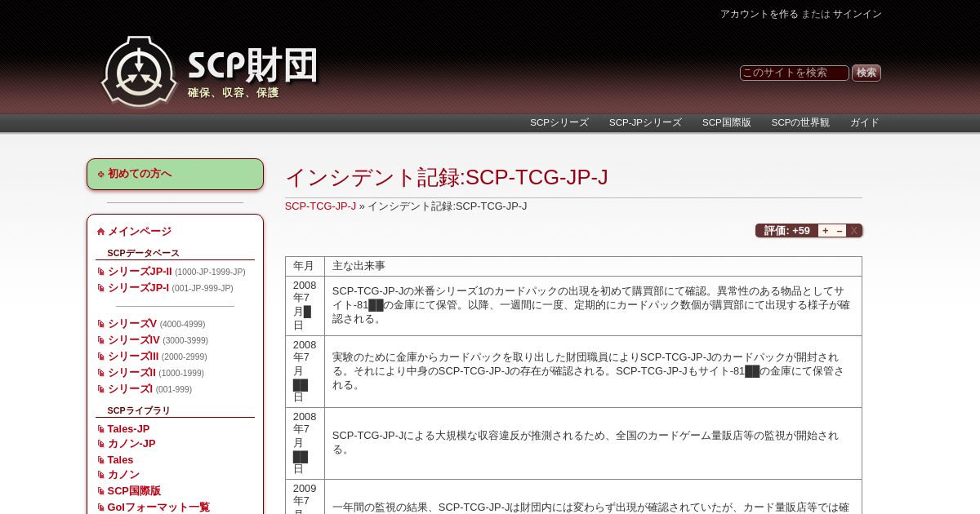Open SCPの世界観 top menu
The image size is (980, 514).
[x=800, y=122]
